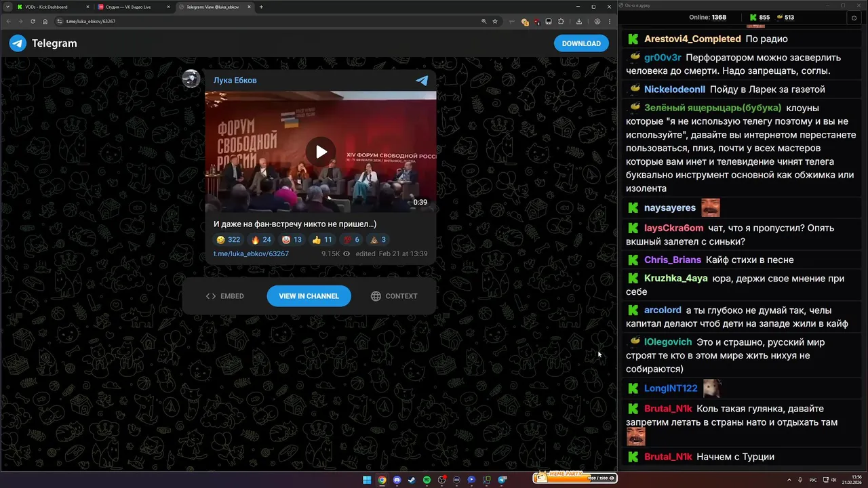Viewport: 868px width, 488px height.
Task: Open the Telegram plane icon on the post
Action: (x=422, y=81)
